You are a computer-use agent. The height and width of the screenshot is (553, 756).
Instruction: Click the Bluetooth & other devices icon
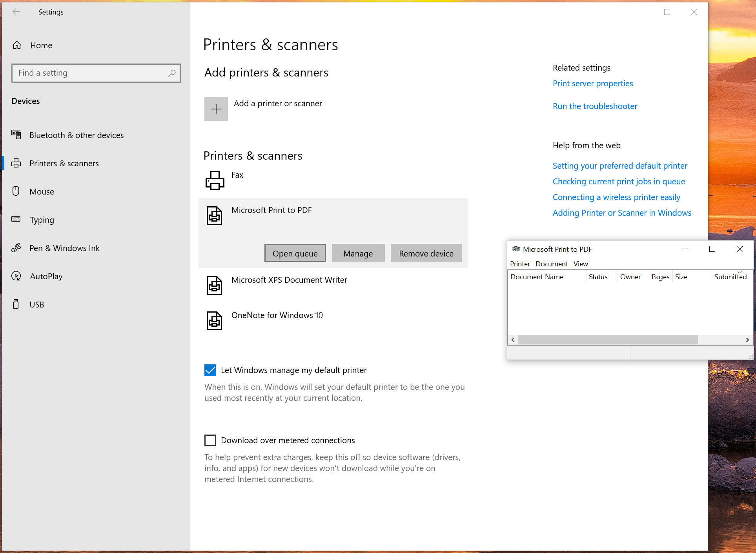(x=16, y=135)
